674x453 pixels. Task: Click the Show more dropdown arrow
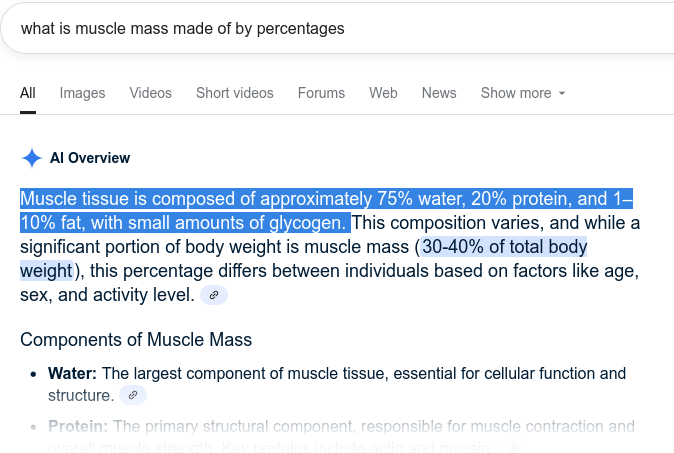coord(562,93)
